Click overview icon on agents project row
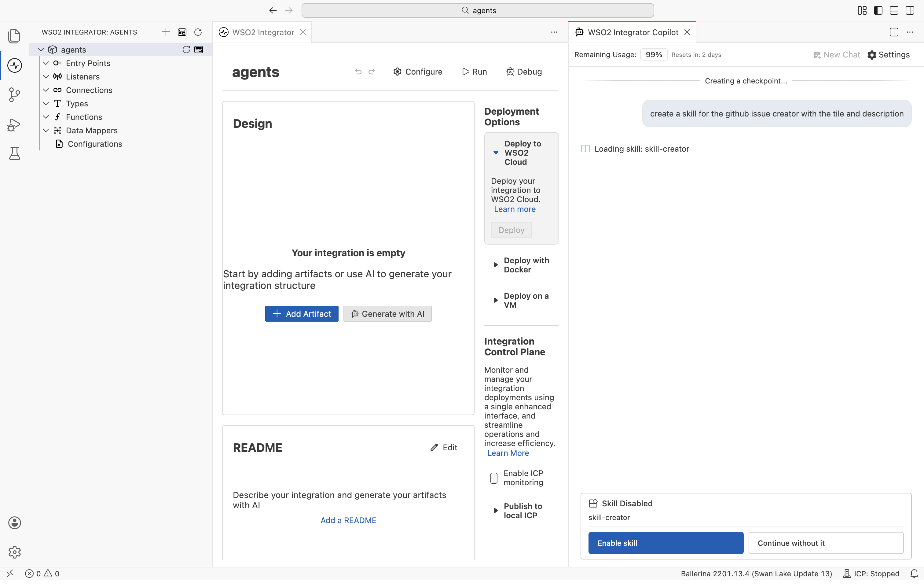 click(x=199, y=50)
